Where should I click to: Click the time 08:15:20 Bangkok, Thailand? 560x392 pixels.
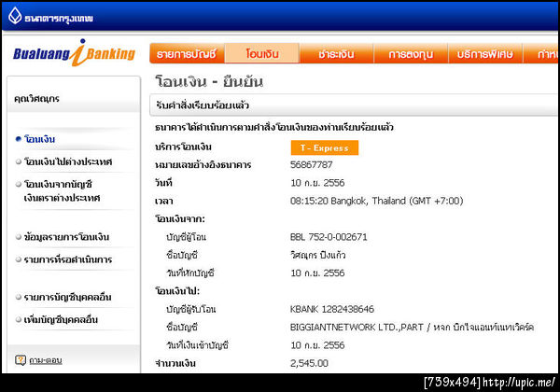click(376, 201)
